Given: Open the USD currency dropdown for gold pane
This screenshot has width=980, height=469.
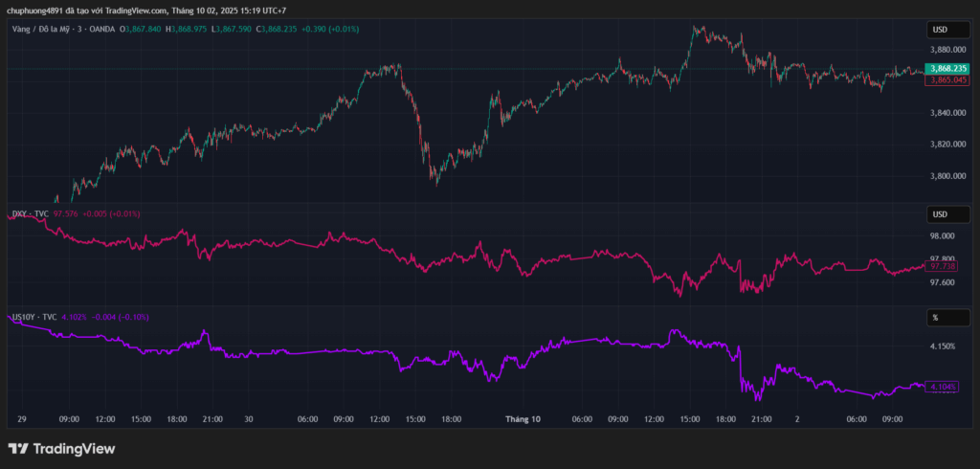Looking at the screenshot, I should tap(943, 30).
